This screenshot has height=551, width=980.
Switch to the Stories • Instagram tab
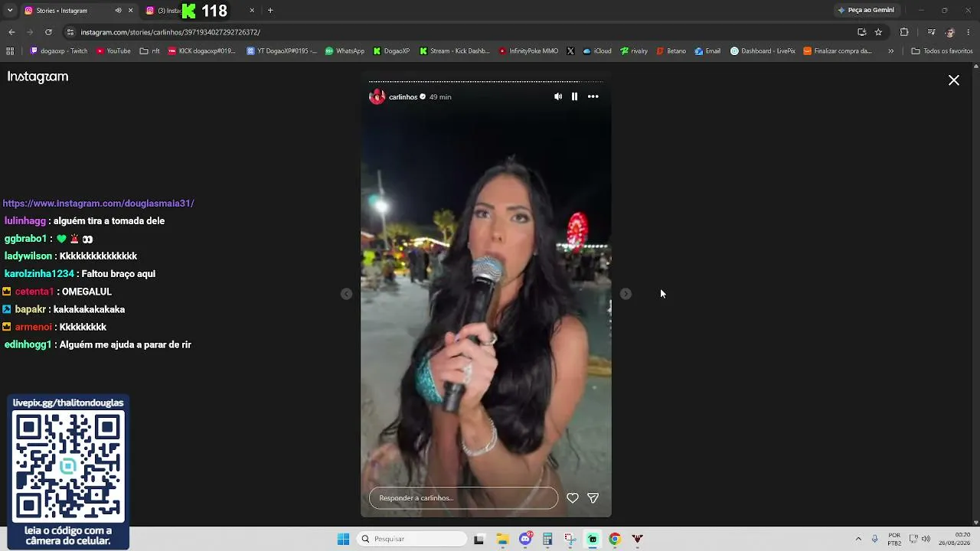[69, 11]
